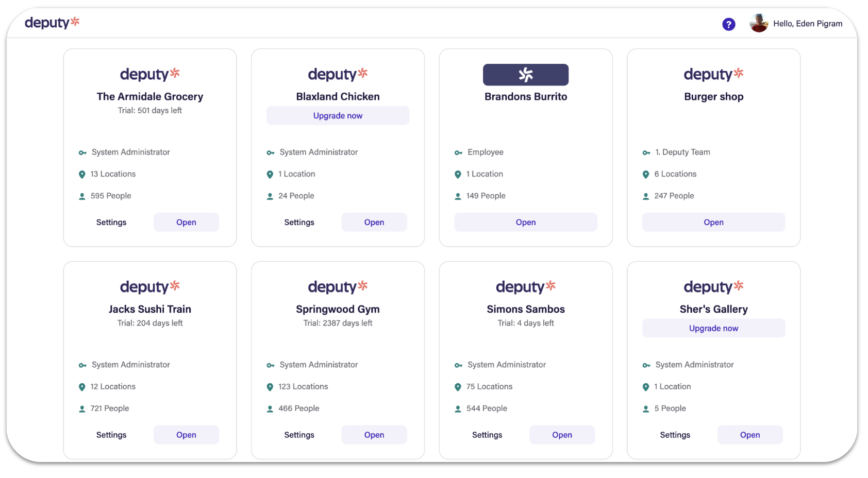Viewport: 868px width, 478px height.
Task: Click the location pin beside 75 Locations
Action: click(458, 387)
